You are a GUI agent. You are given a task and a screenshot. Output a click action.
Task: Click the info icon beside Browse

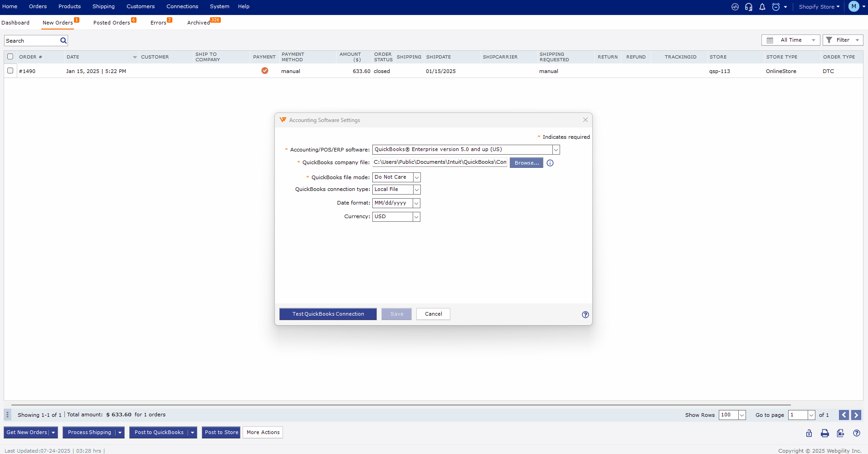550,163
